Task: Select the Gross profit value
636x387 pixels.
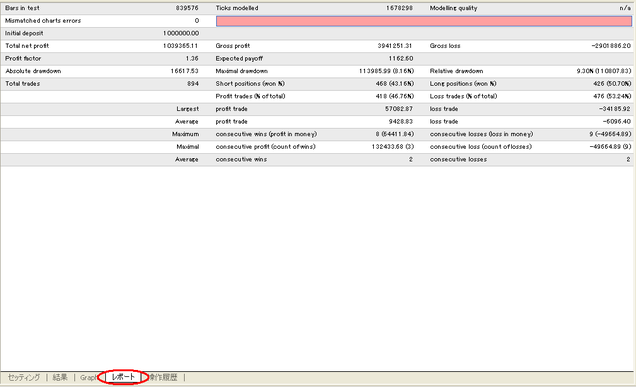Action: click(395, 46)
